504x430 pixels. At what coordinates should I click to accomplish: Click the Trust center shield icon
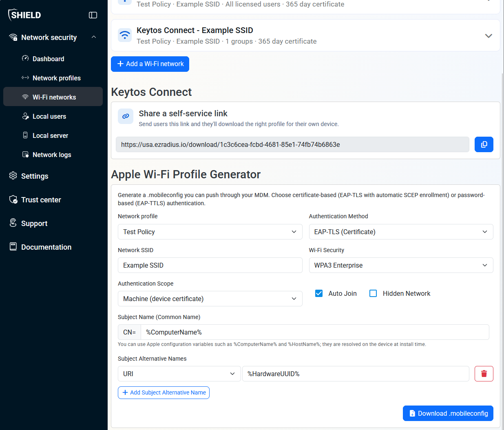click(x=13, y=199)
